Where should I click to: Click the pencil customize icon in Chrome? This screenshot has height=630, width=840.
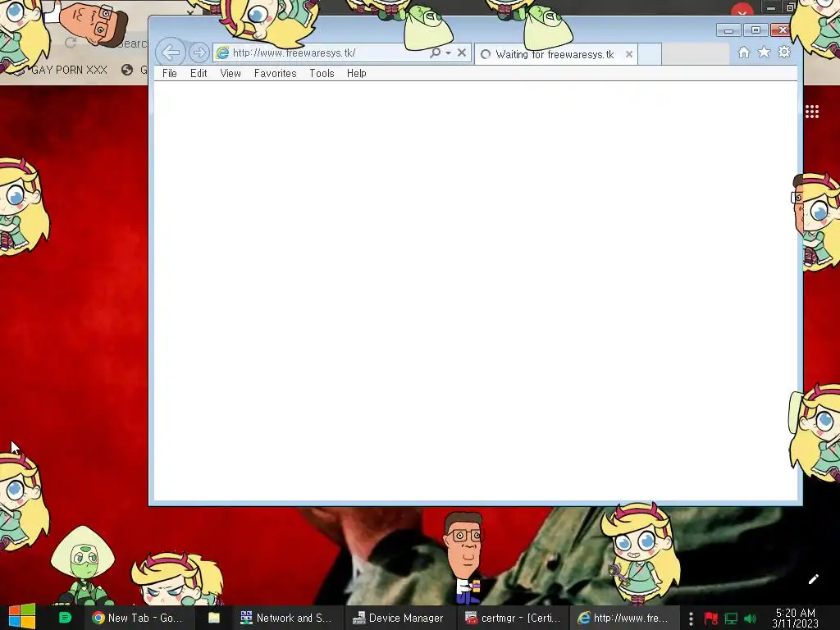(x=813, y=579)
